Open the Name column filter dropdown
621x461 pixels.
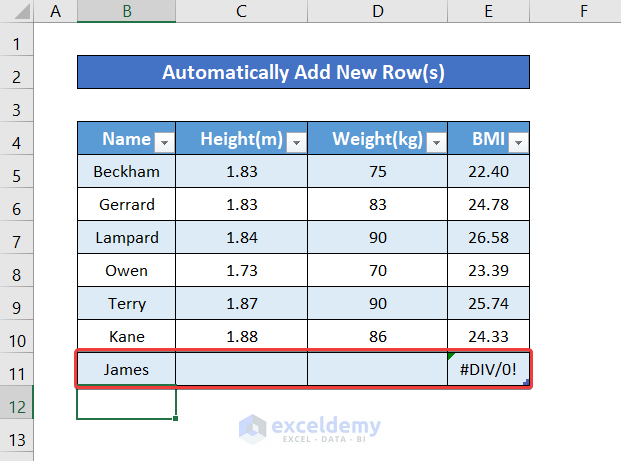pyautogui.click(x=164, y=142)
